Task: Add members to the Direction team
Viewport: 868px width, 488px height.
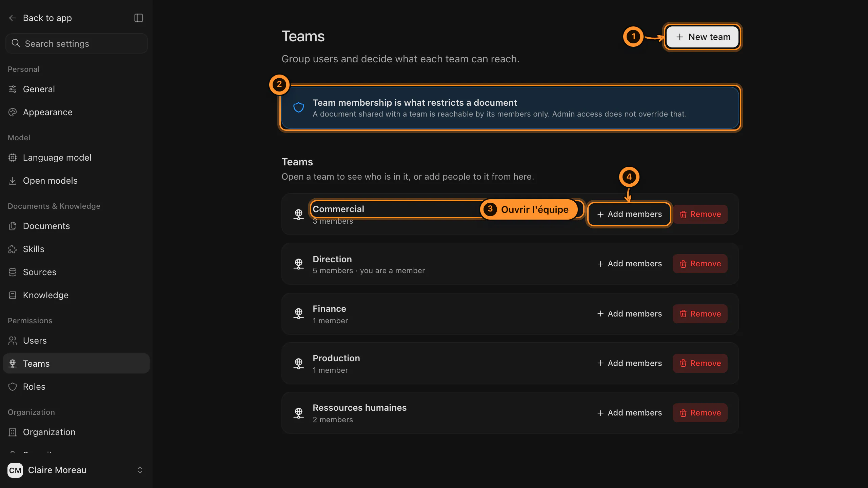Action: [629, 264]
